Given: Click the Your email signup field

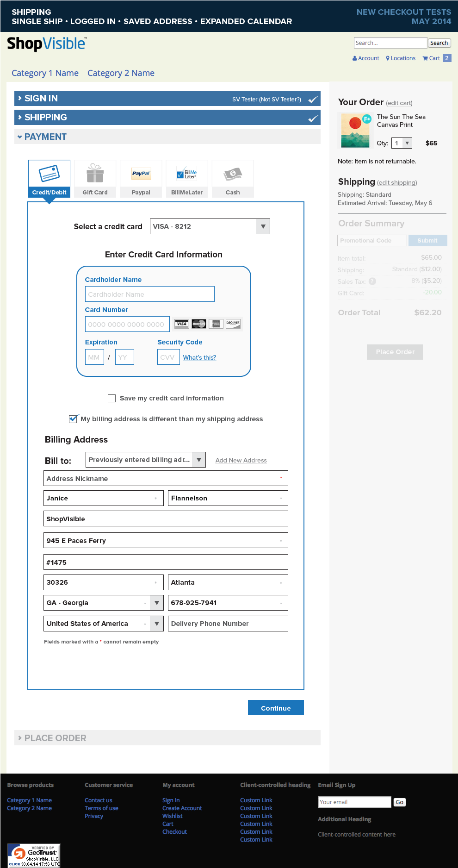Looking at the screenshot, I should 355,802.
